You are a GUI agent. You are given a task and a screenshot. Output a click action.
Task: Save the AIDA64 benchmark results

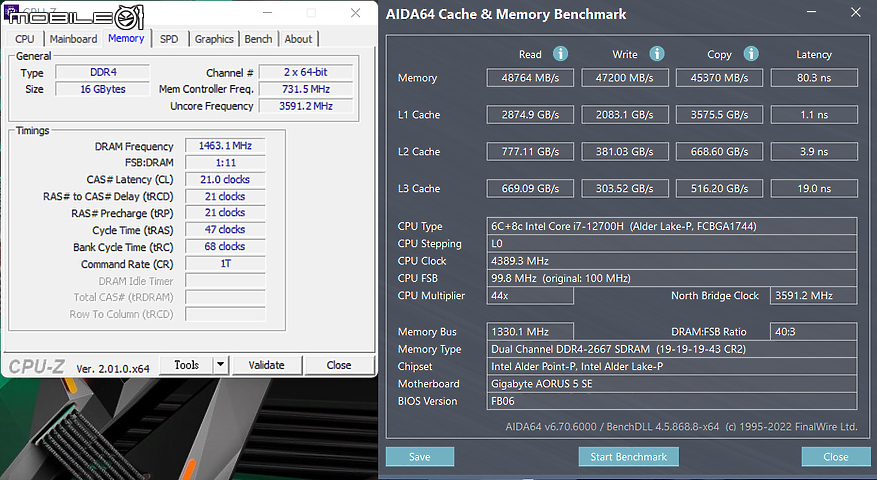click(x=419, y=457)
